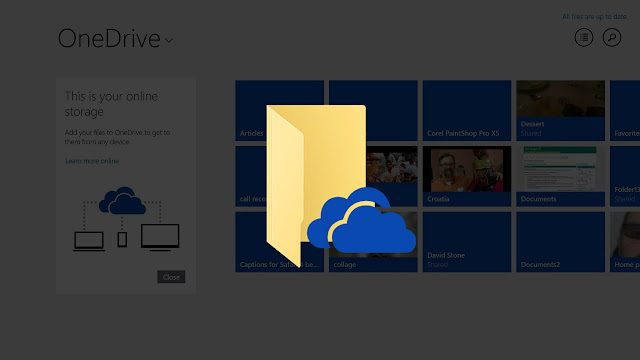The width and height of the screenshot is (640, 360).
Task: Open the Home folder tile at right edge
Action: pyautogui.click(x=625, y=242)
